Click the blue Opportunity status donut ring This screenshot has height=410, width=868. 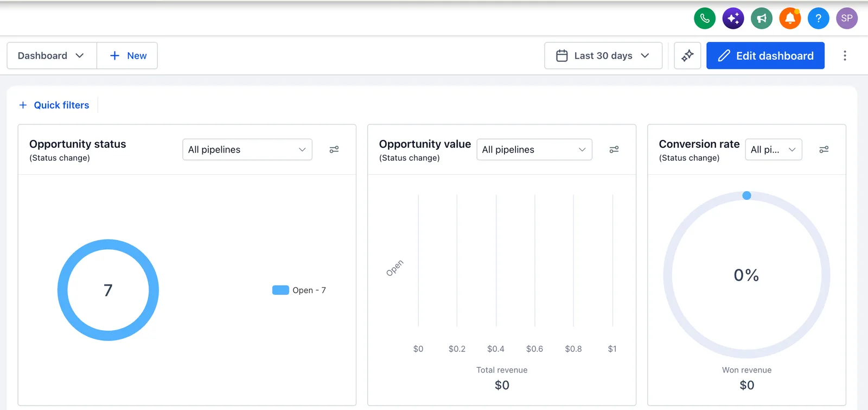pos(108,244)
